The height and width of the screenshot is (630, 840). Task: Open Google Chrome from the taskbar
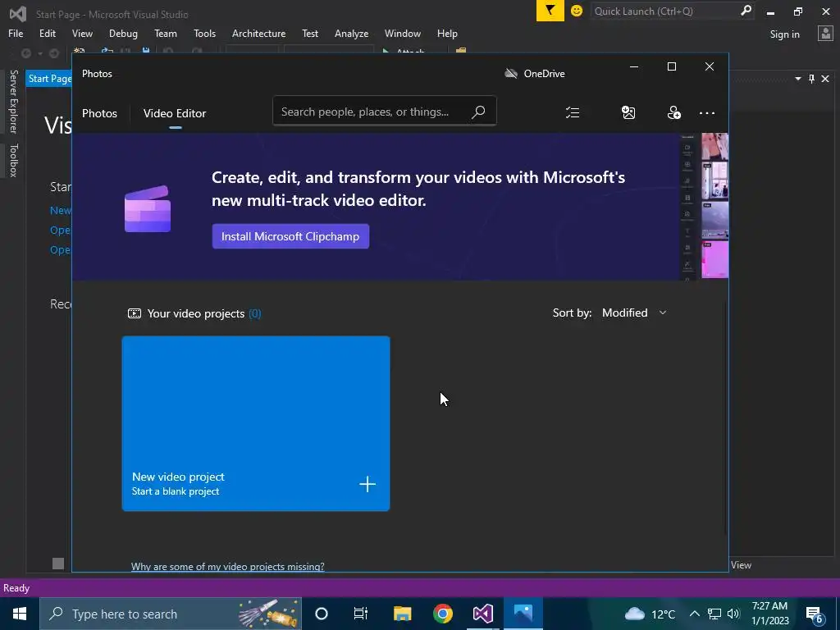pos(442,614)
